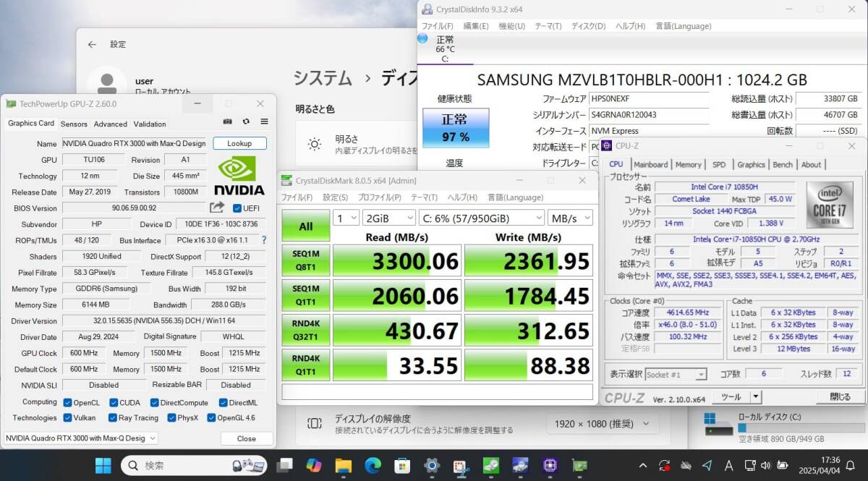868x481 pixels.
Task: Open the CPU-Z tools dropdown arrow
Action: point(756,396)
